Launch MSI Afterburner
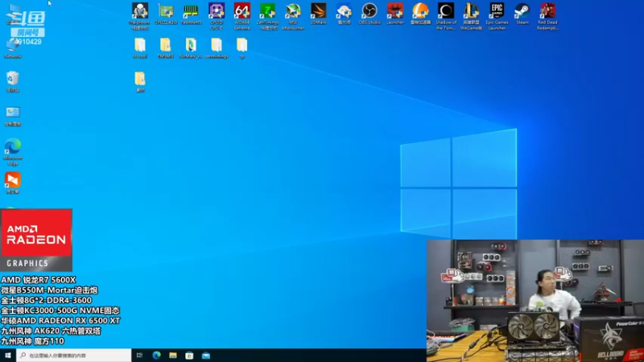This screenshot has width=644, height=362. click(x=293, y=16)
